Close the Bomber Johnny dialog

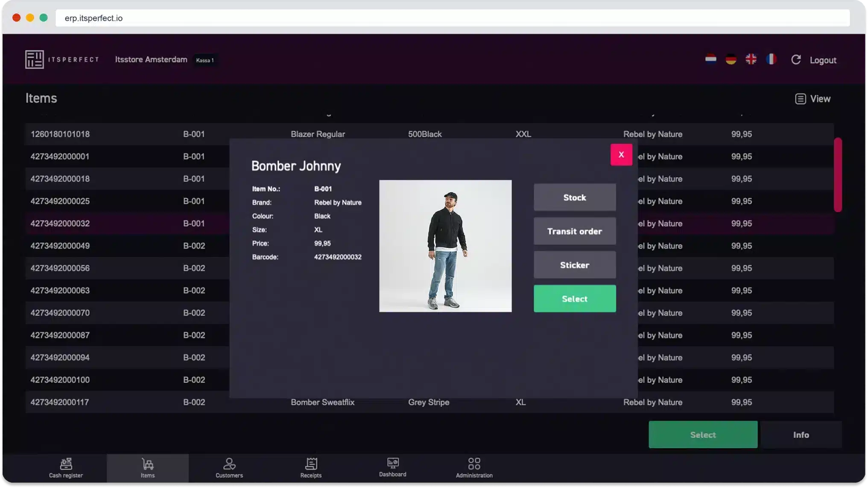click(621, 155)
